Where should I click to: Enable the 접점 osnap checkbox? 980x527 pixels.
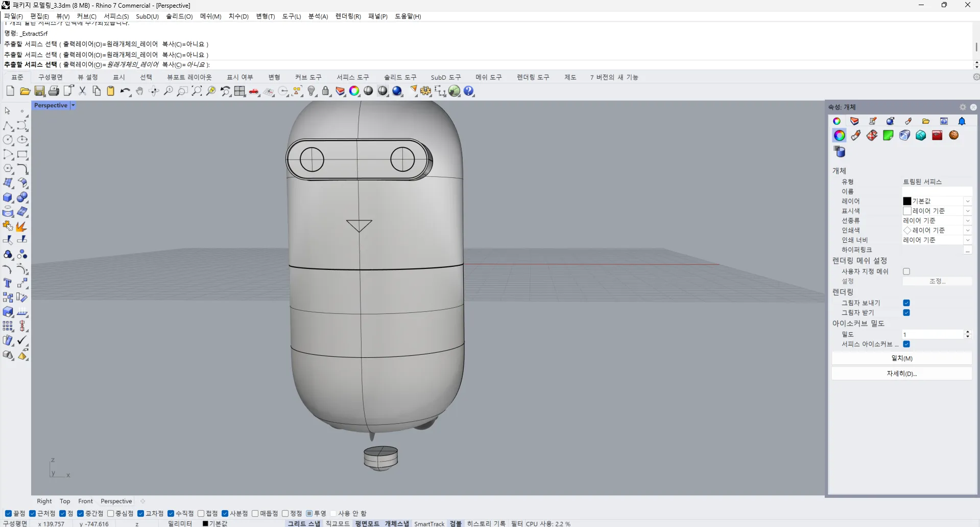[201, 513]
